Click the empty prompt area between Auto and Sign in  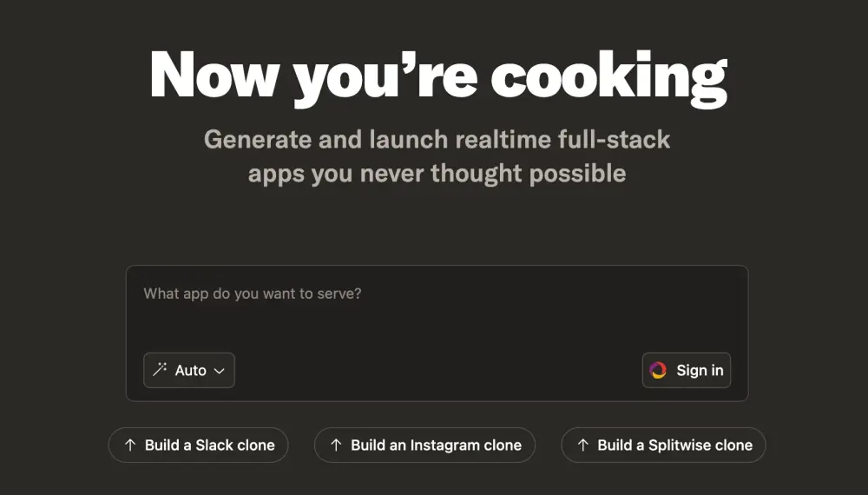437,370
